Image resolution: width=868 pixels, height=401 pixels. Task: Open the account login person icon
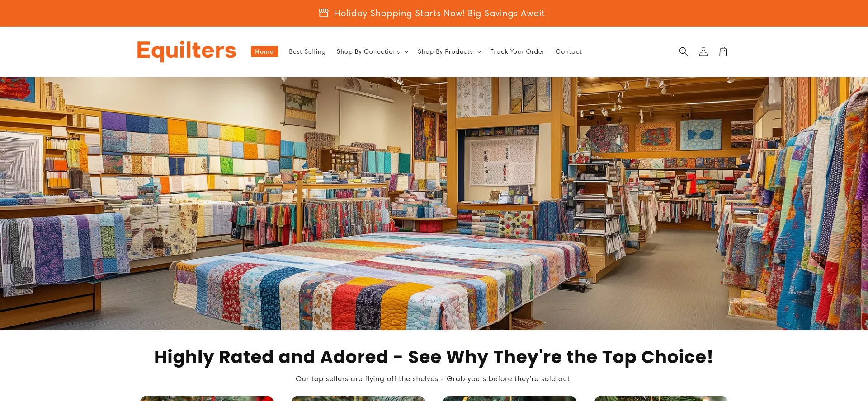[703, 51]
